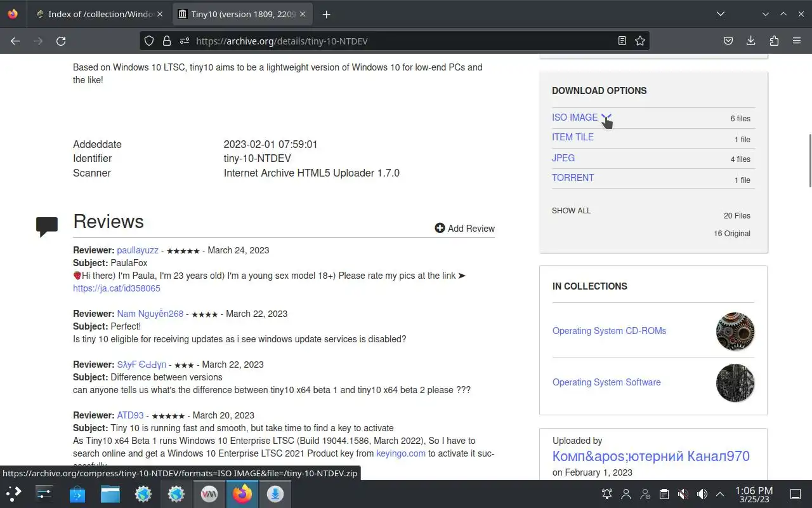Open reviewer ATD93 profile

point(130,415)
